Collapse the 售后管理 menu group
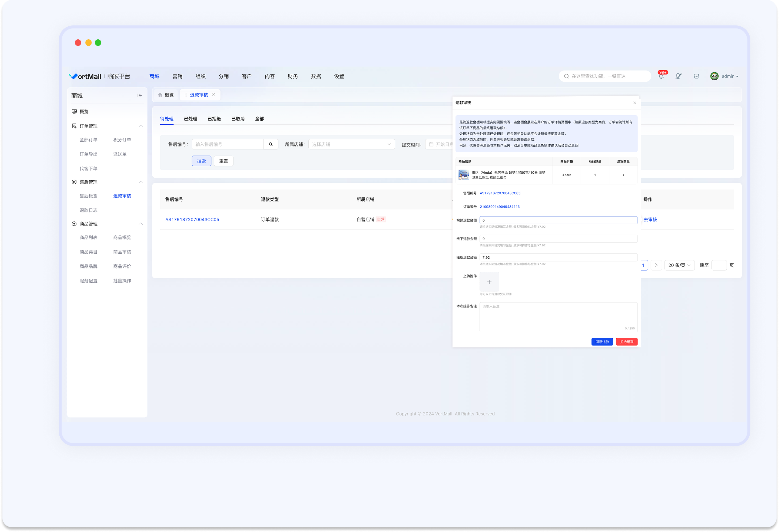The height and width of the screenshot is (532, 779). click(141, 182)
